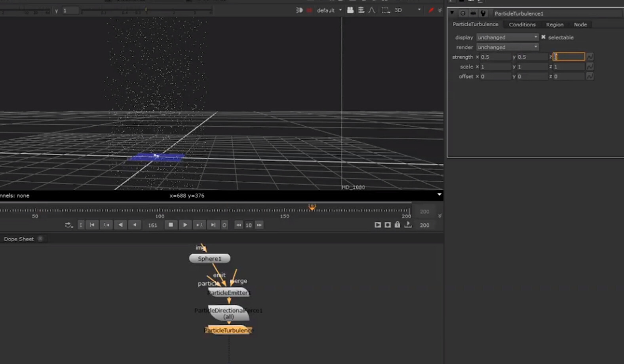Screen dimensions: 624x364
Task: Click the current frame field showing 161
Action: tap(152, 225)
